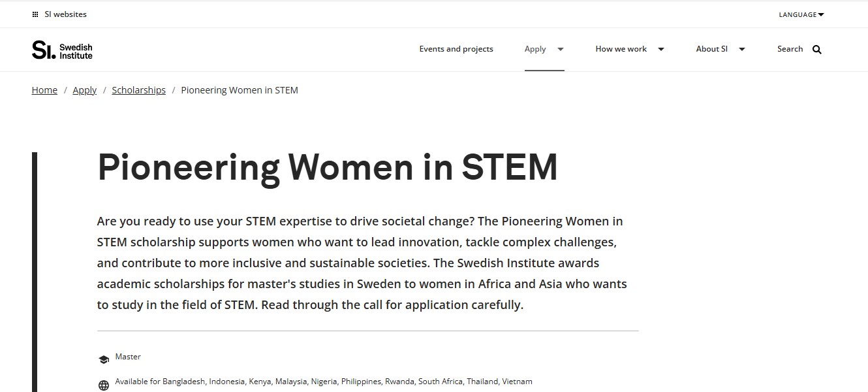Expand the Apply menu arrow
The height and width of the screenshot is (392, 868).
561,49
